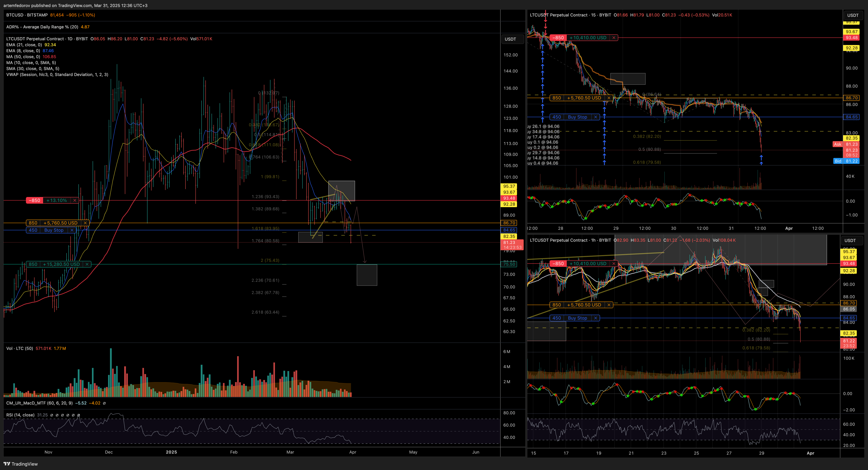Screen dimensions: 868x470
Task: Click the Ask 81.23 price label
Action: 846,144
